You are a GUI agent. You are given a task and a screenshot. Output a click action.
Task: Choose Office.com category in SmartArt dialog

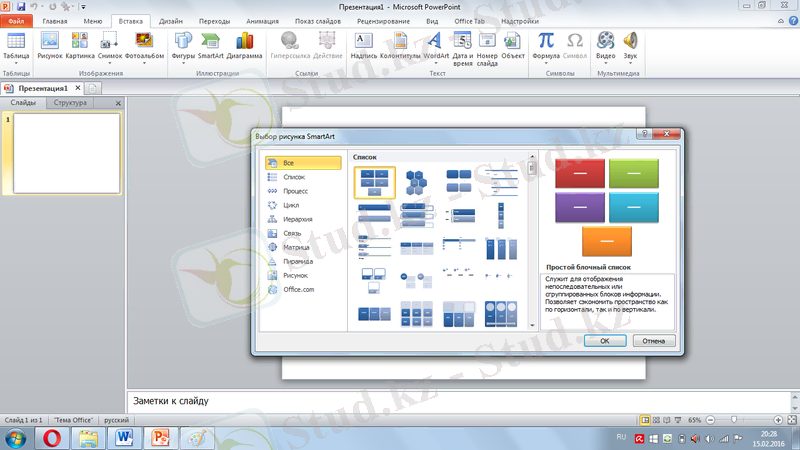click(x=303, y=289)
